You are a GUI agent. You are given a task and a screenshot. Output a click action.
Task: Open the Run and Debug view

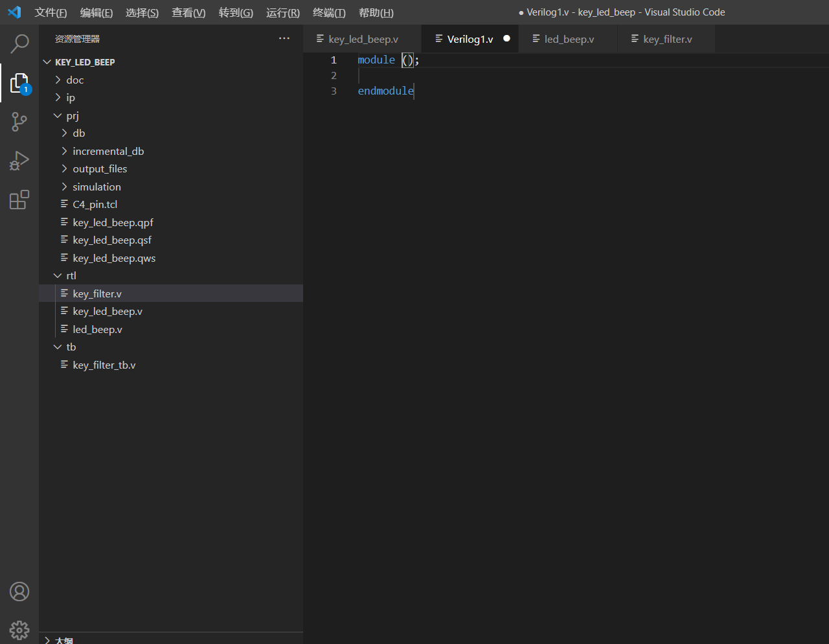[x=19, y=161]
